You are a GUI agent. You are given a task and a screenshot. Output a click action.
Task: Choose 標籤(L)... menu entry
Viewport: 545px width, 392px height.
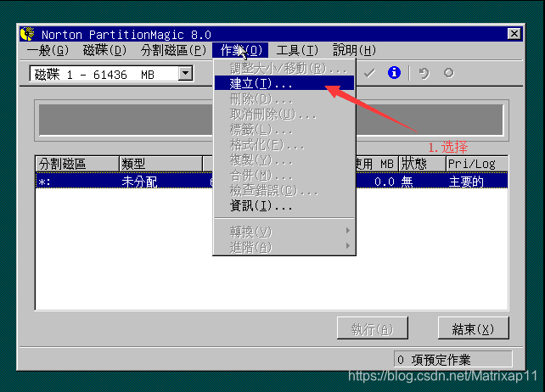(x=284, y=129)
